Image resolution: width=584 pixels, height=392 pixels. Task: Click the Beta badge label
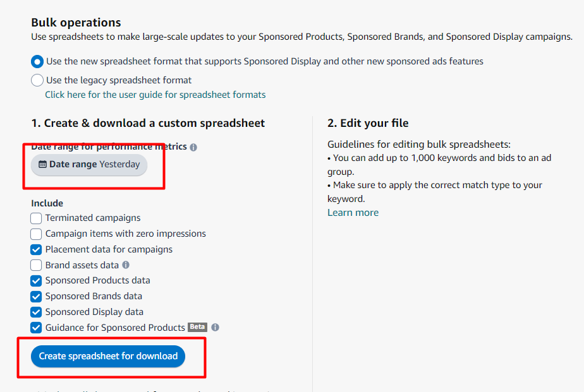[198, 327]
